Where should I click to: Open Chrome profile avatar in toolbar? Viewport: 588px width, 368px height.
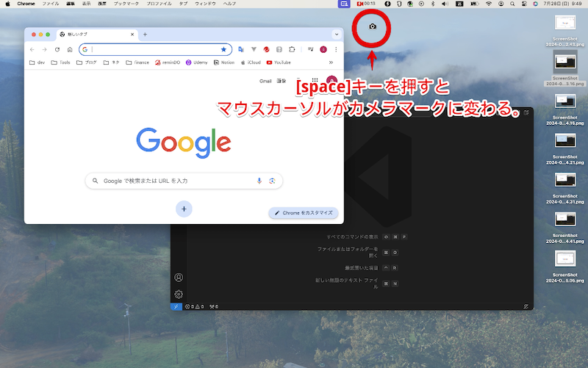pyautogui.click(x=323, y=49)
